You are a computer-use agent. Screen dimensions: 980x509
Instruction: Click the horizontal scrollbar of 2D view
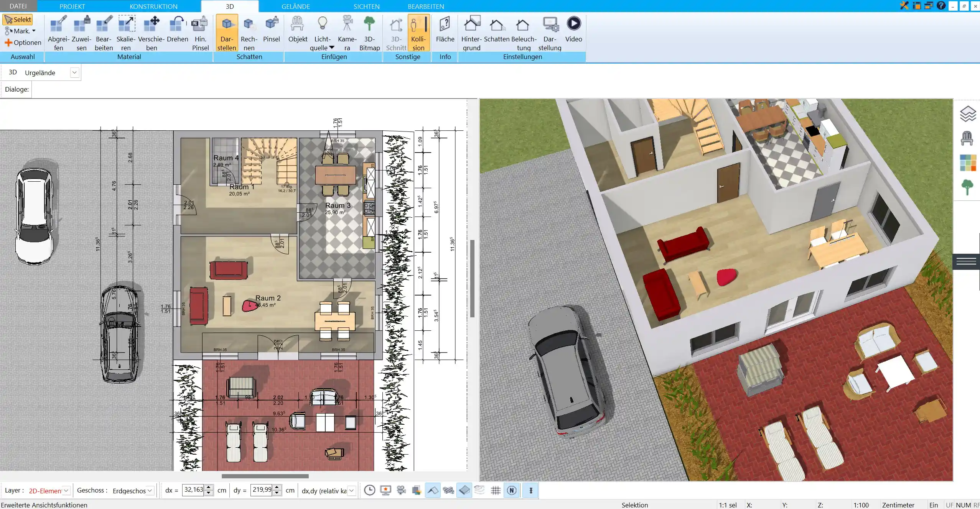point(265,476)
